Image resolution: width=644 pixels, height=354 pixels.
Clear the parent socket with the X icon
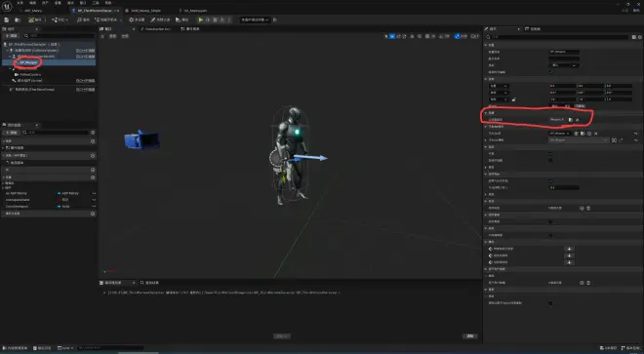[577, 120]
